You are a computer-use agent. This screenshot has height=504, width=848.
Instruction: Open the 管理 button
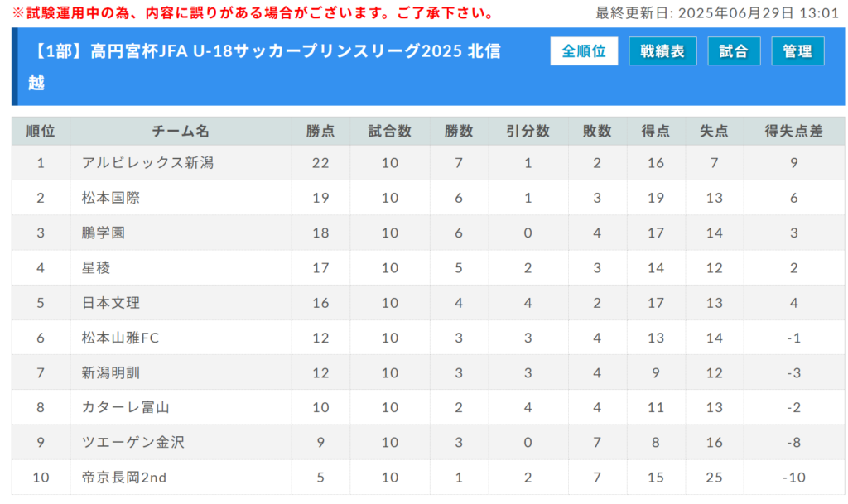pos(797,51)
